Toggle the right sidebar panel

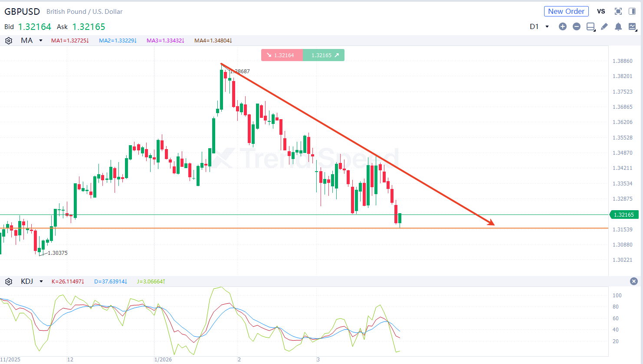[x=632, y=11]
